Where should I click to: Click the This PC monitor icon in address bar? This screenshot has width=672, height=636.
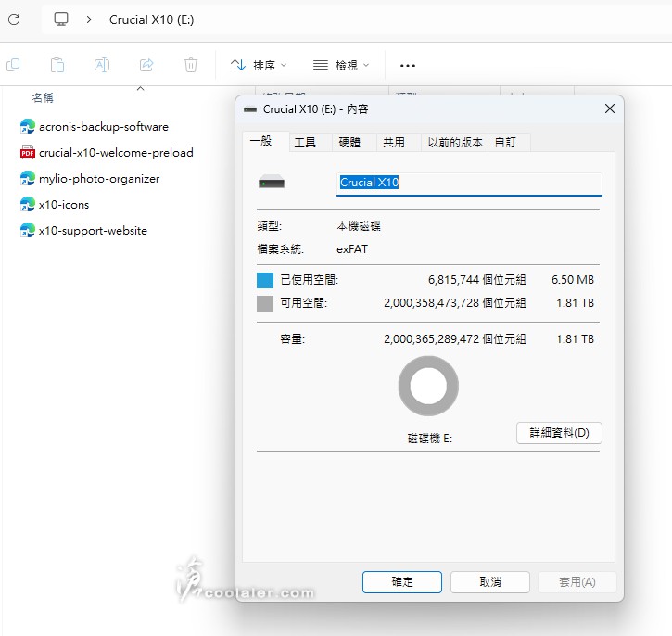click(x=61, y=19)
